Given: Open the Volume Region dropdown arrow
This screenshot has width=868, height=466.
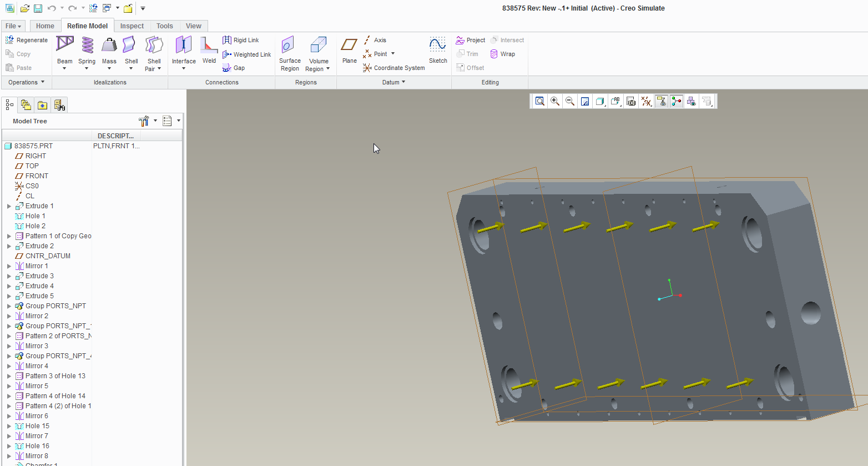Looking at the screenshot, I should (328, 69).
